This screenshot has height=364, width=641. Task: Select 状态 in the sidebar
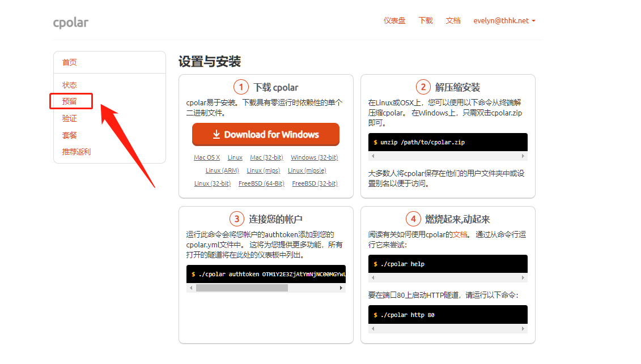coord(69,84)
